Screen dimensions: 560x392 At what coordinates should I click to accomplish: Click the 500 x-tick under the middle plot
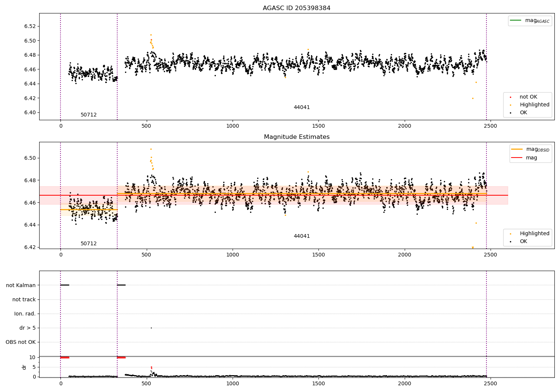click(x=147, y=255)
